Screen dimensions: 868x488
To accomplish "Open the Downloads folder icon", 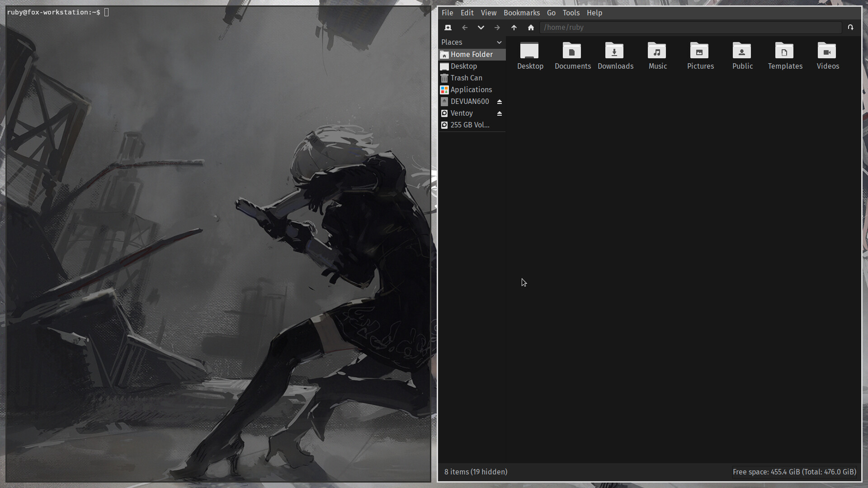I will coord(615,52).
